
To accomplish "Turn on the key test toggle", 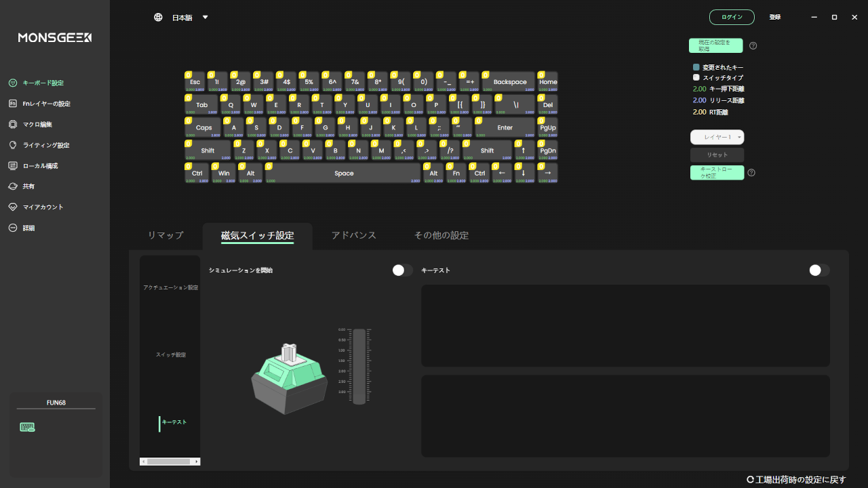I will tap(818, 270).
